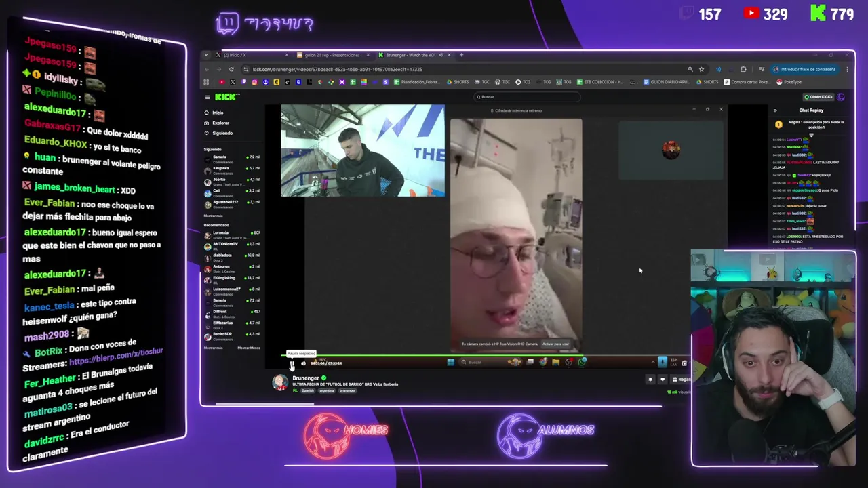Collapse recommendations with Mostrar Menos

tap(249, 348)
